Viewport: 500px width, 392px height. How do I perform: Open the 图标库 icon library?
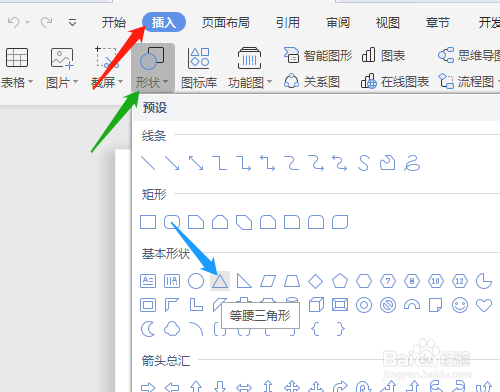click(199, 68)
